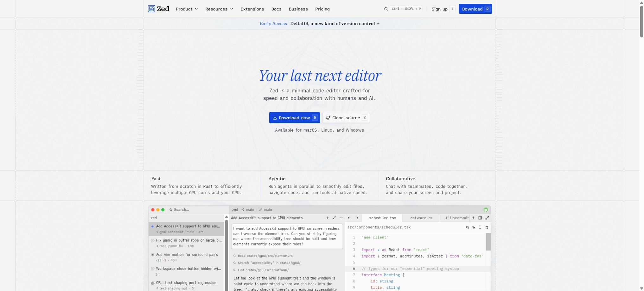The width and height of the screenshot is (644, 291).
Task: Click the 'zed' project name in editor title bar
Action: pyautogui.click(x=235, y=210)
